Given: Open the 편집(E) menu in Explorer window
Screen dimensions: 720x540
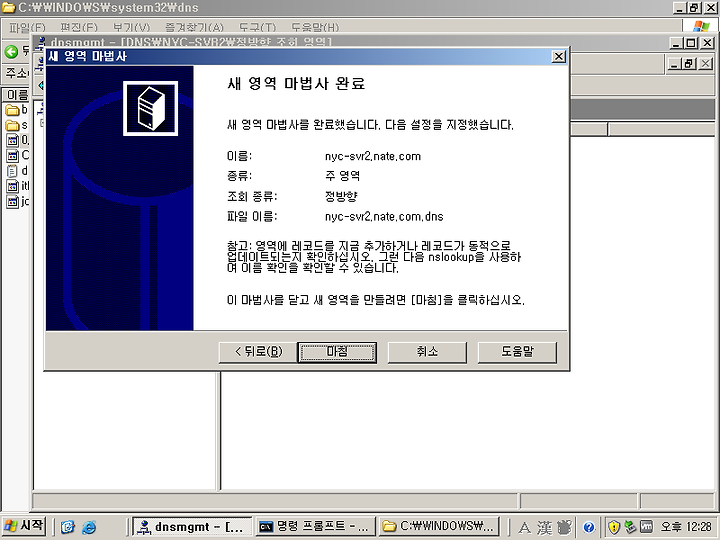Looking at the screenshot, I should pos(79,28).
